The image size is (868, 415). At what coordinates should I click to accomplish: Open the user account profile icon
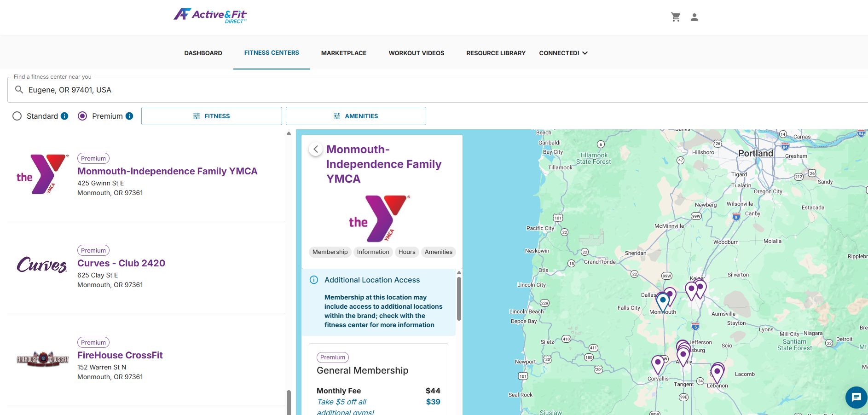click(694, 17)
